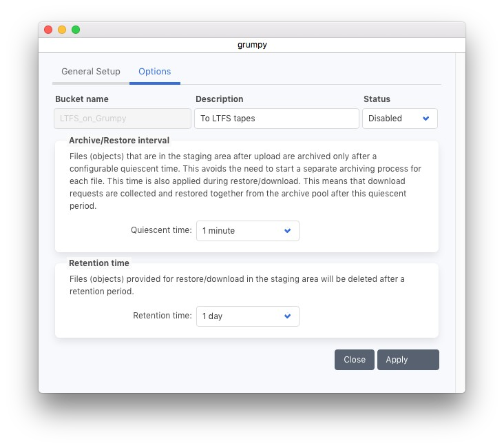Switch to the General Setup tab

[x=90, y=72]
